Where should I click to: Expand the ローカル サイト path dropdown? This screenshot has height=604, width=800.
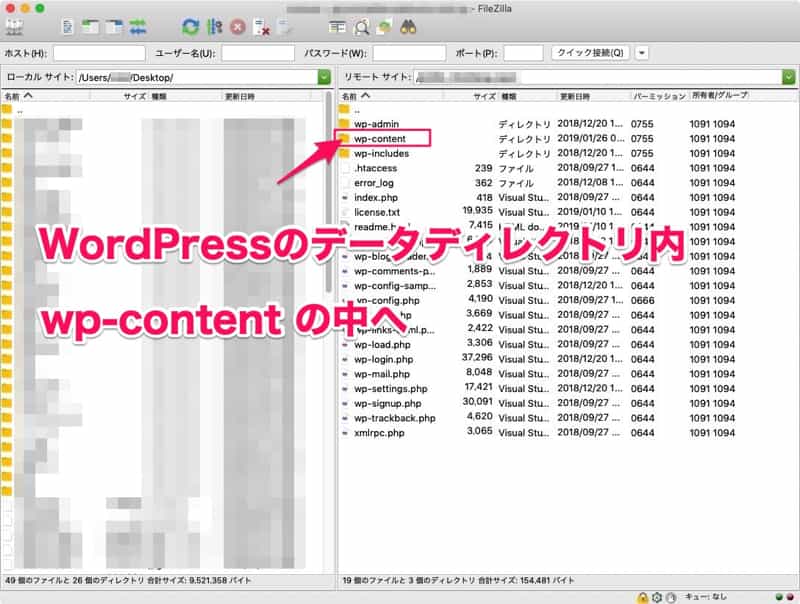pos(324,78)
